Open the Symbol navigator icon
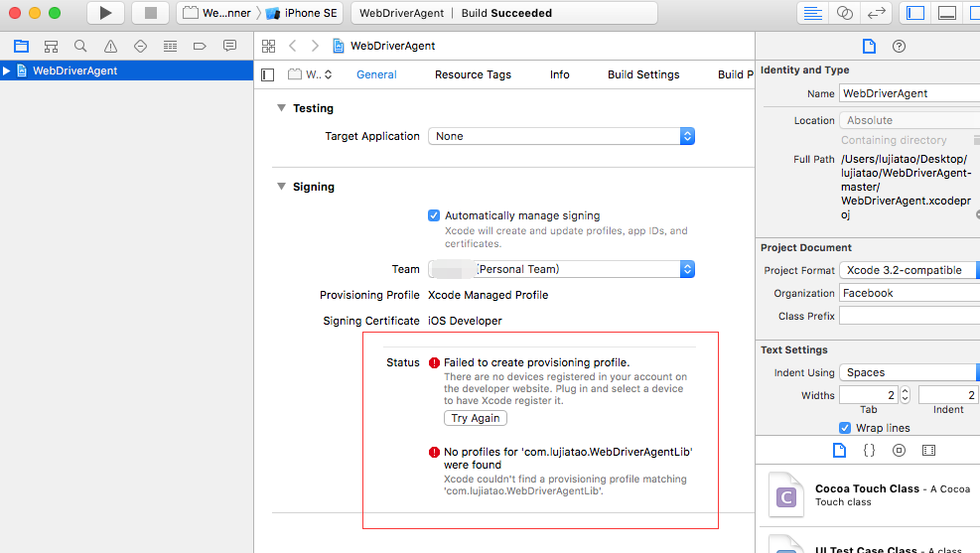Viewport: 980px width, 553px height. click(51, 46)
